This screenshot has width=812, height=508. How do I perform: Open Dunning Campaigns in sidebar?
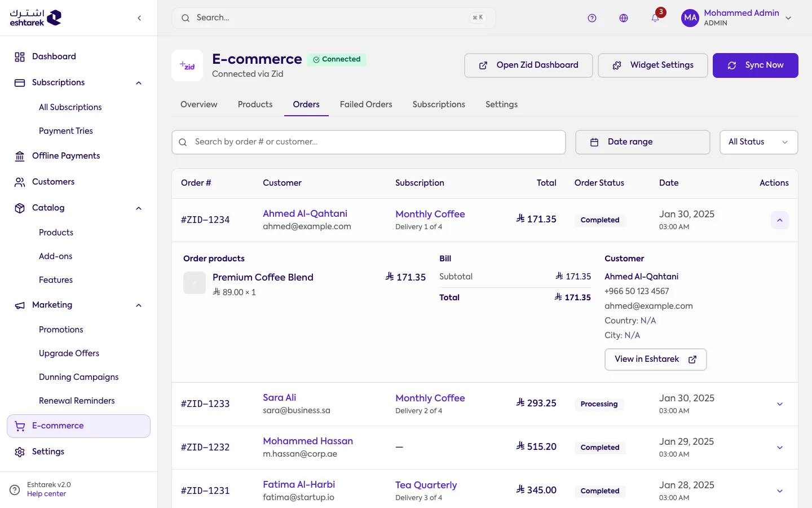coord(79,377)
